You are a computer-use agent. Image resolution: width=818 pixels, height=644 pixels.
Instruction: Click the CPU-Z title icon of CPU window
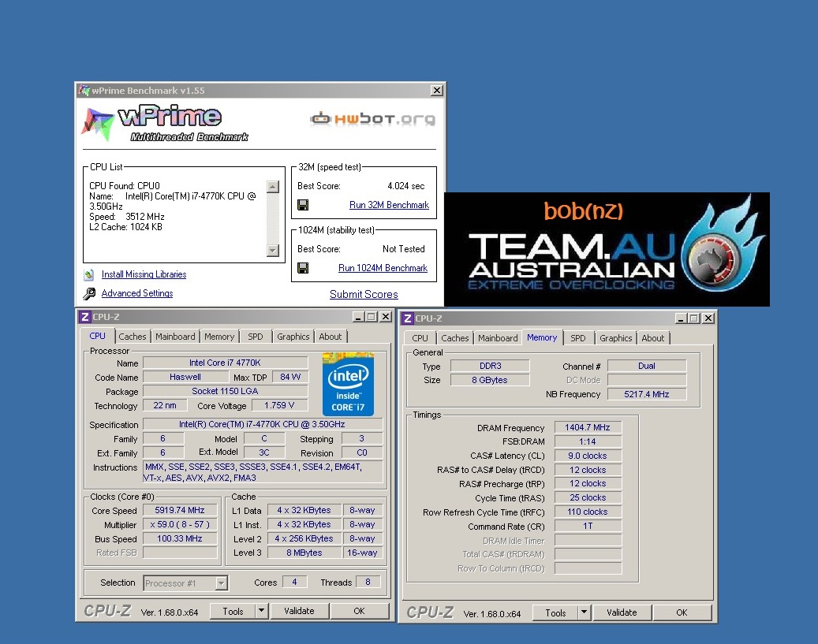(x=84, y=317)
